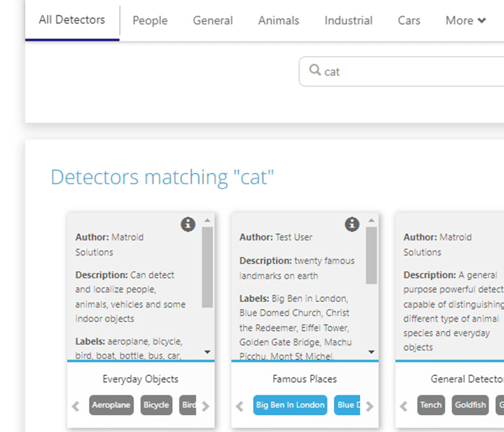Switch to the People tab
Screen dimensions: 504x432
150,20
